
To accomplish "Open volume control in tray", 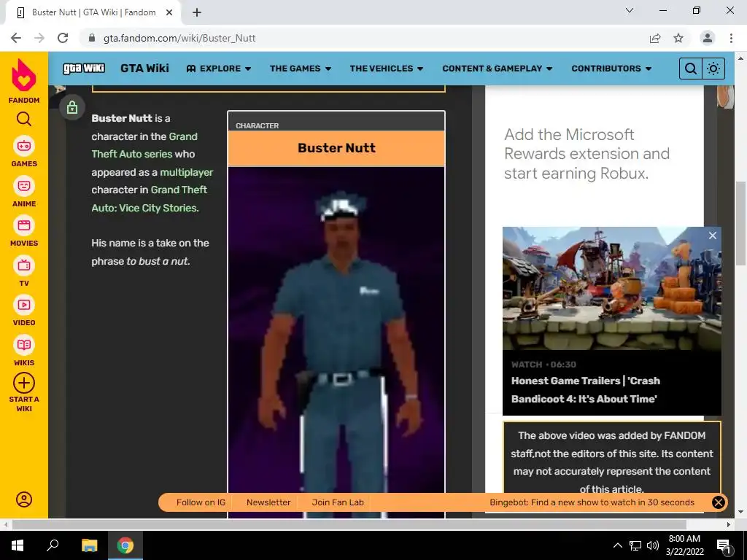I will [653, 545].
